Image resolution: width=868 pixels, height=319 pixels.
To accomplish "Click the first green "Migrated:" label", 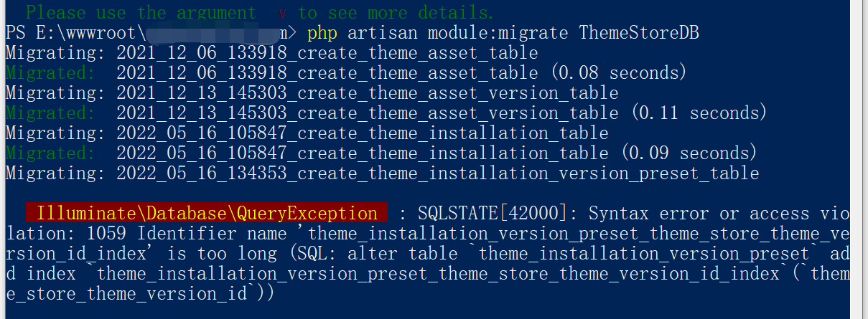I will click(x=49, y=72).
